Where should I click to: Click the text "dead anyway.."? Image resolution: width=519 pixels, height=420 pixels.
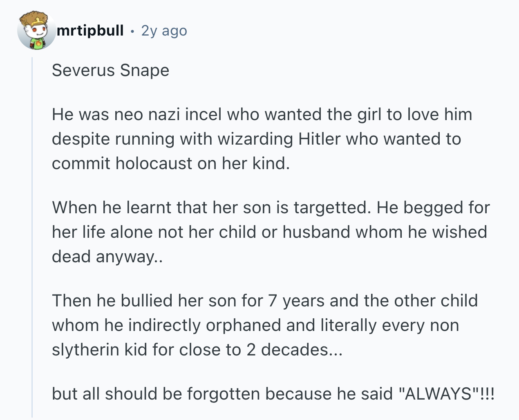click(x=107, y=257)
